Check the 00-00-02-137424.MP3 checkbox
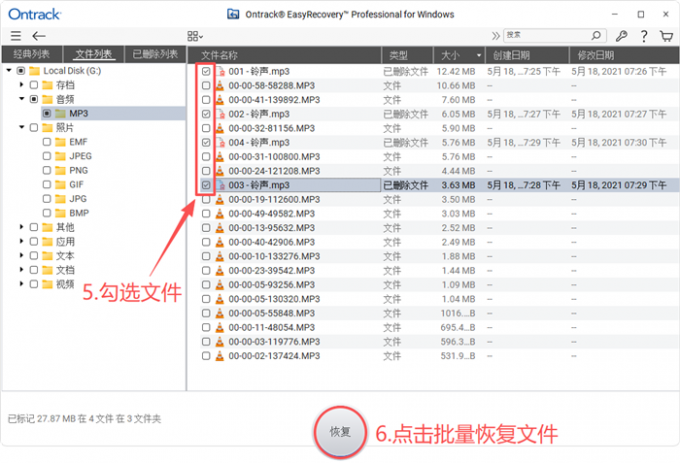 click(x=206, y=356)
